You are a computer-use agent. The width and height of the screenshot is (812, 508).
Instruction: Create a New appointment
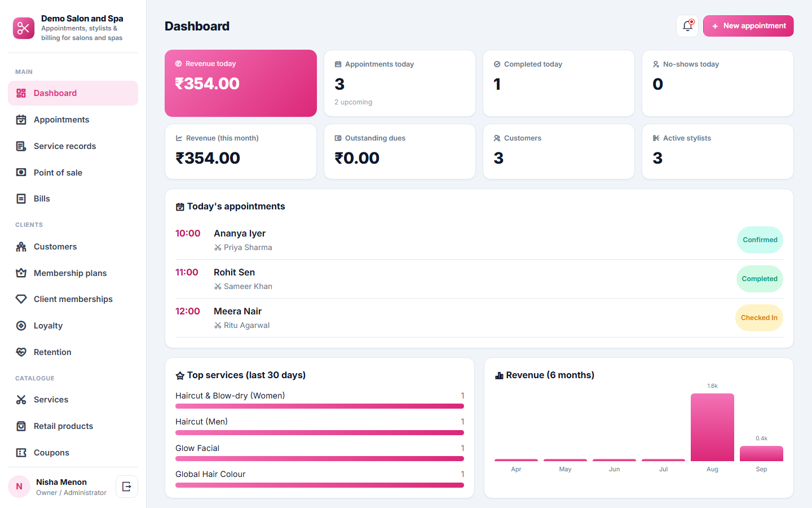[x=748, y=26]
